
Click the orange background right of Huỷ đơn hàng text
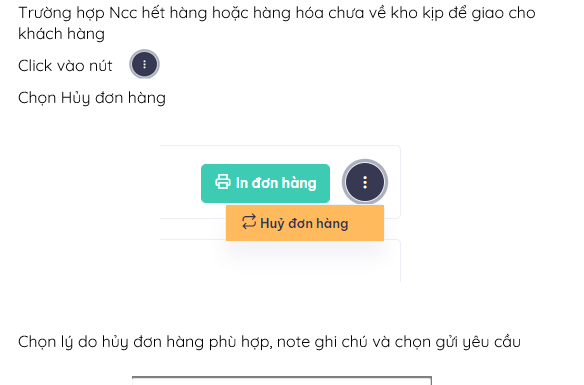366,223
